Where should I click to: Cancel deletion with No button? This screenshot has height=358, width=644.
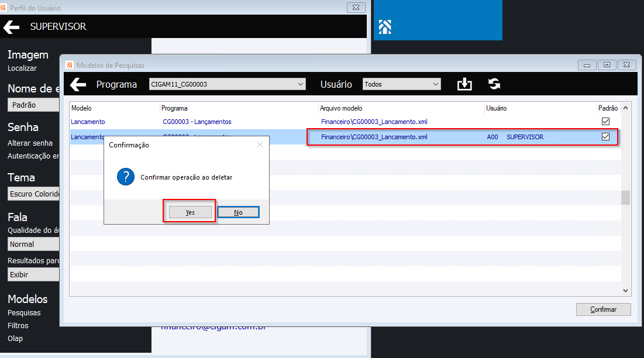click(x=238, y=212)
